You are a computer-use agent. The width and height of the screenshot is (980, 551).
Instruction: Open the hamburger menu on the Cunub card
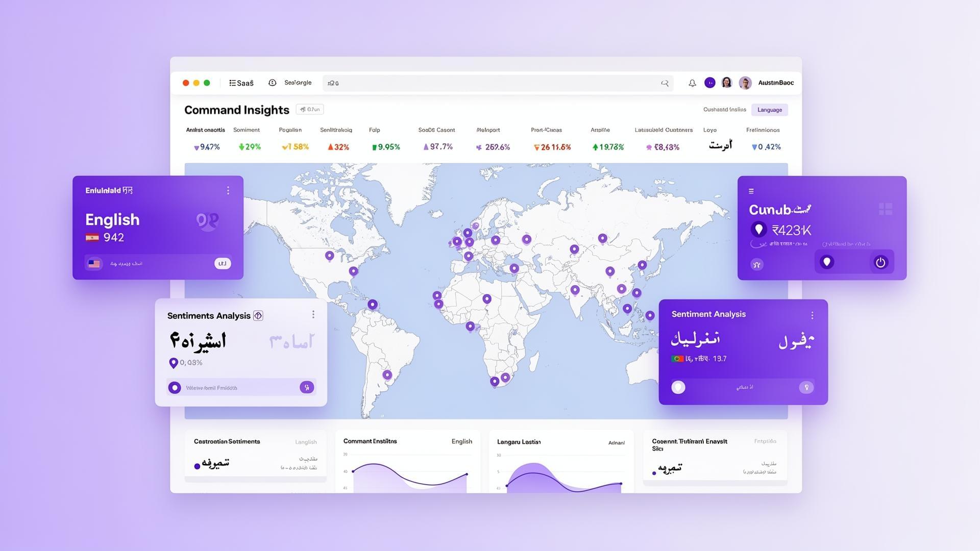(751, 191)
